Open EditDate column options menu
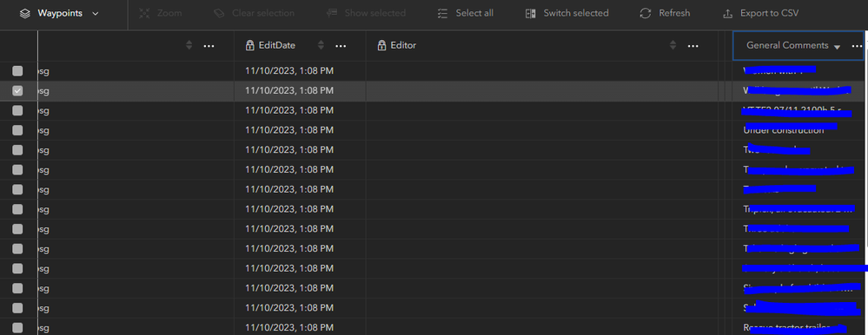Screen dimensions: 868x335 pos(341,46)
